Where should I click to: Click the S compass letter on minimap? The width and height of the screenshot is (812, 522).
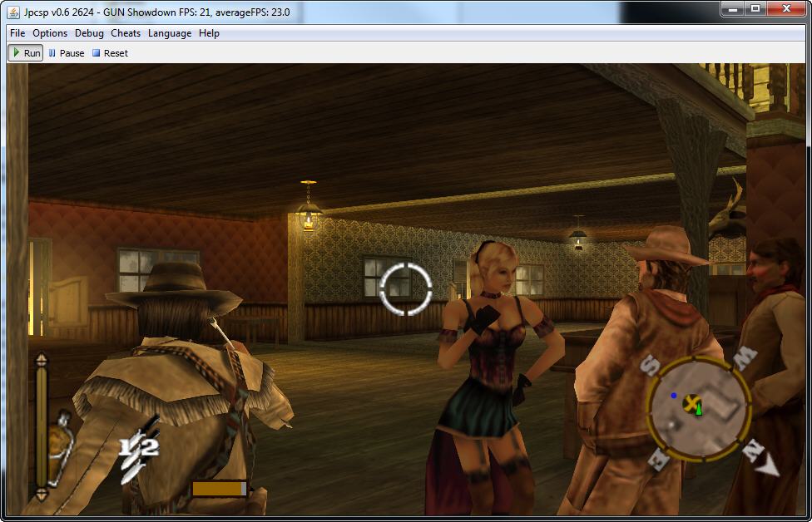650,366
